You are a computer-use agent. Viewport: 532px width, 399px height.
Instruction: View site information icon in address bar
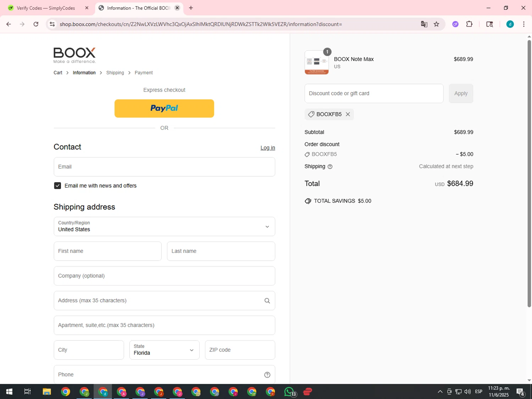pos(52,24)
